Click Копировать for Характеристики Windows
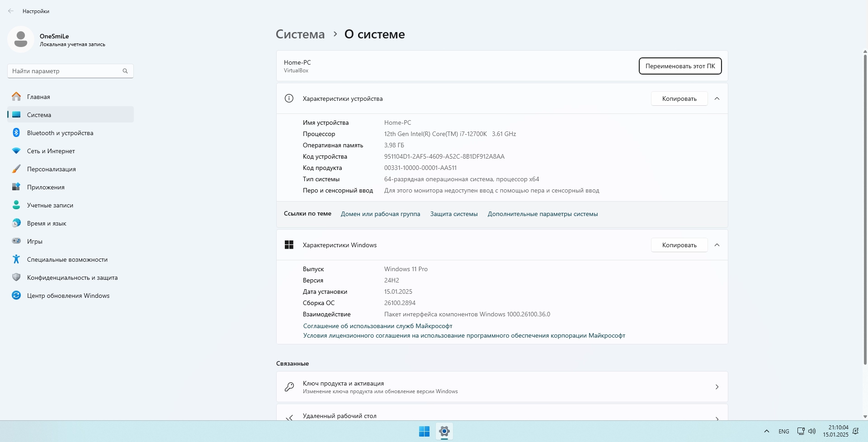The width and height of the screenshot is (868, 442). click(x=679, y=245)
